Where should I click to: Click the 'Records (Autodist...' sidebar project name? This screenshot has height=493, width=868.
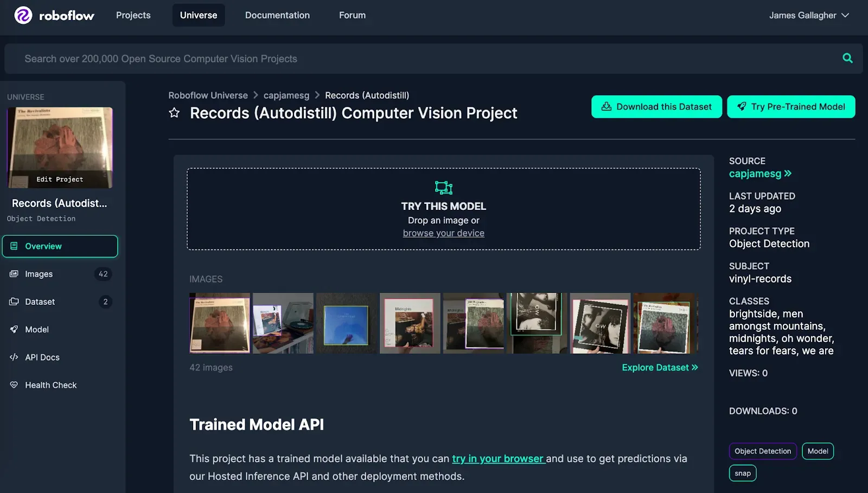pos(60,203)
